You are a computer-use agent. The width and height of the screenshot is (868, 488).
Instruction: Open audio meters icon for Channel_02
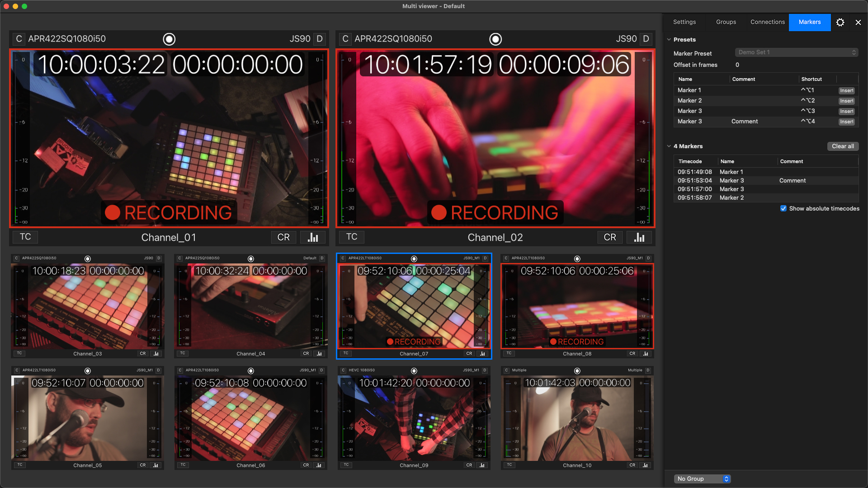pos(639,237)
